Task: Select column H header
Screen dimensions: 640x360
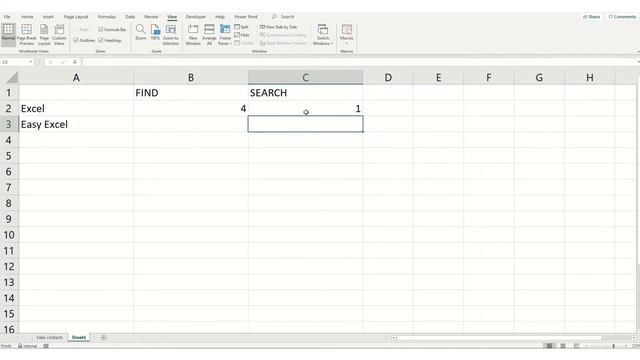Action: (590, 78)
